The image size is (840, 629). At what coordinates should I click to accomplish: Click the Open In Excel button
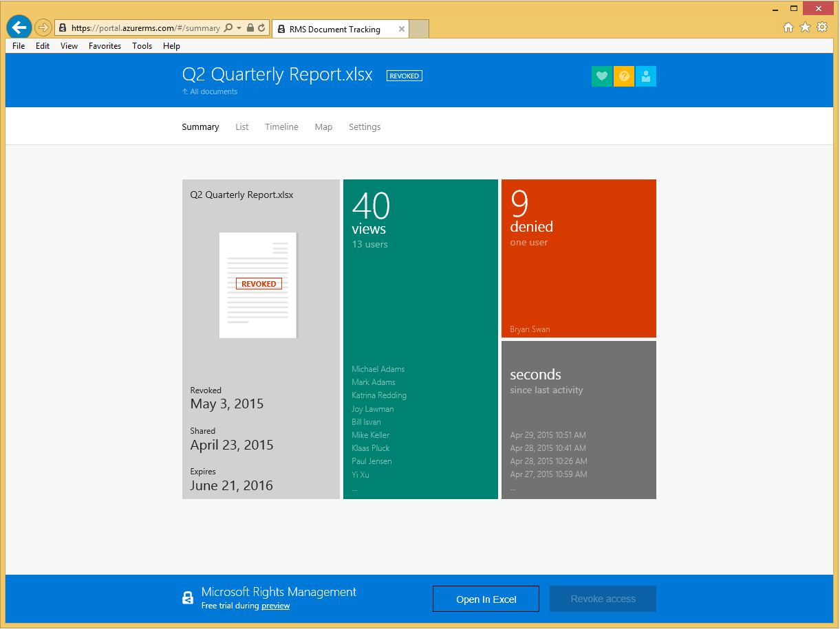coord(486,599)
